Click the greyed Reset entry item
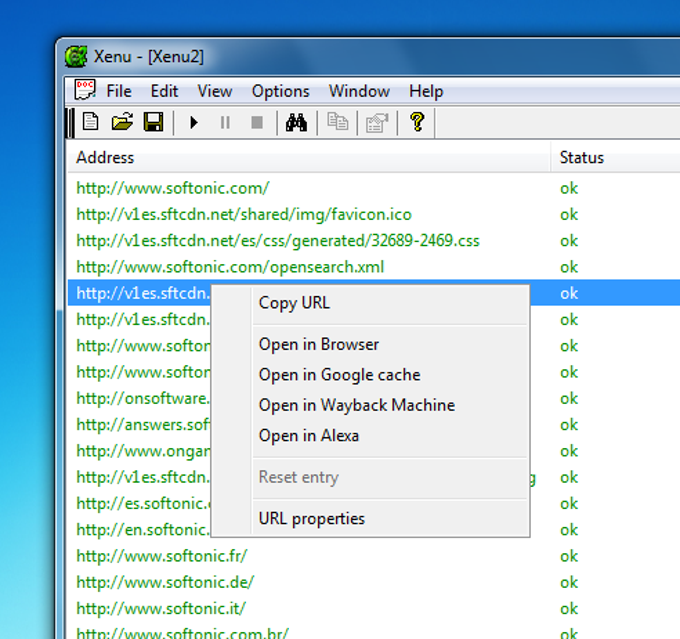 click(x=369, y=477)
